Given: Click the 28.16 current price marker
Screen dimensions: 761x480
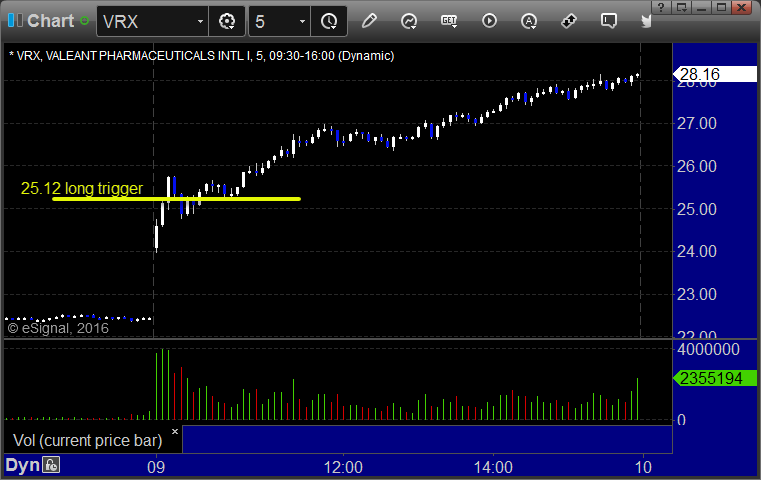Looking at the screenshot, I should (714, 74).
